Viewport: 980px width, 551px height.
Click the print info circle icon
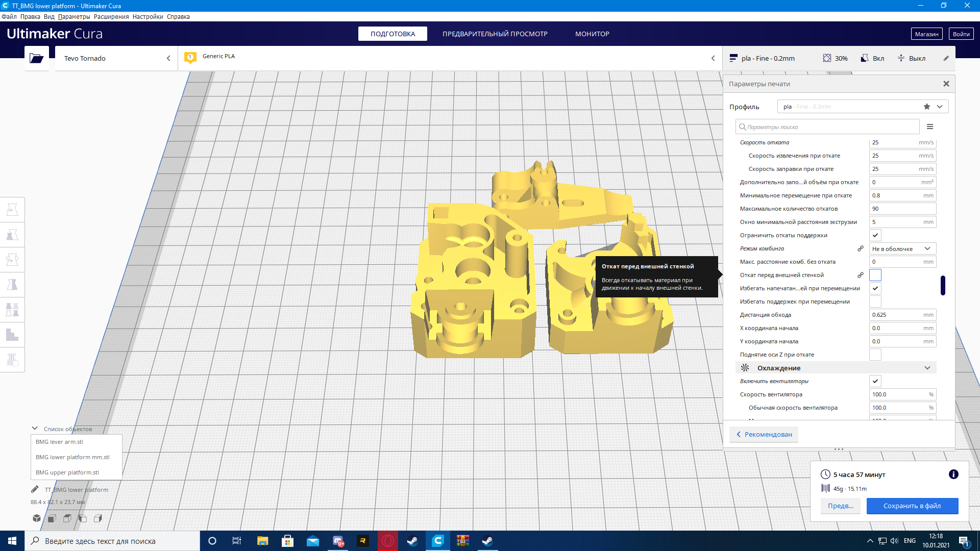pos(953,474)
